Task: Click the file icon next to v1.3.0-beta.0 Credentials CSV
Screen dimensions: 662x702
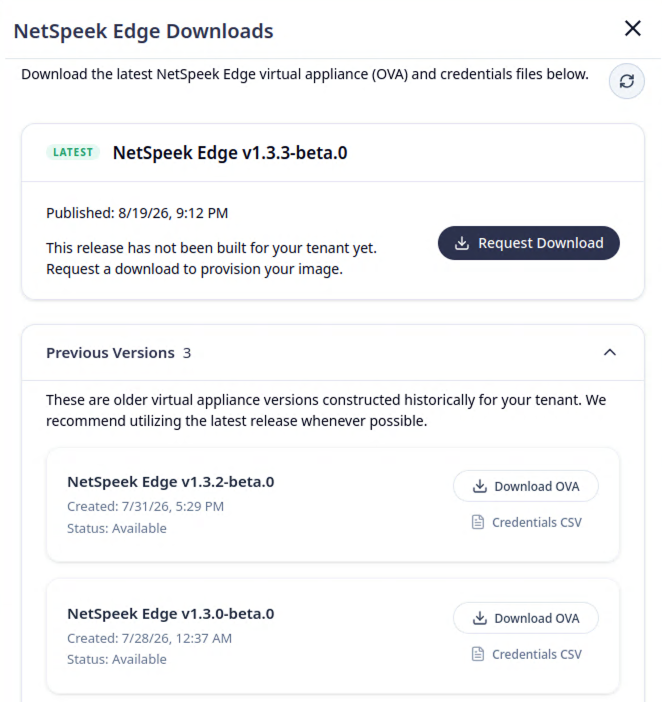Action: pyautogui.click(x=478, y=654)
